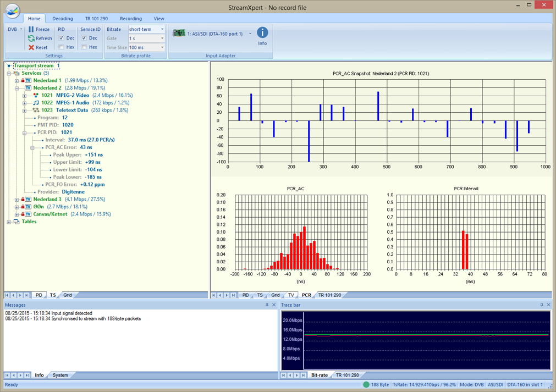Click the Refresh button in Settings

click(x=40, y=38)
